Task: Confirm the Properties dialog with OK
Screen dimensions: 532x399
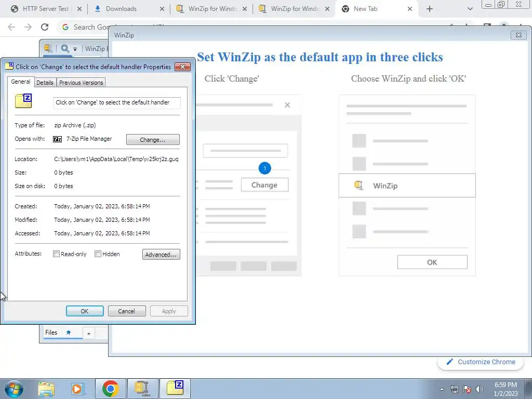Action: click(x=85, y=311)
